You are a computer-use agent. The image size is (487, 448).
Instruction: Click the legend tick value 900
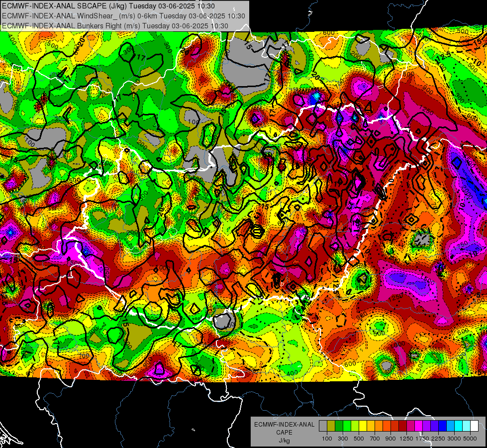coord(390,439)
